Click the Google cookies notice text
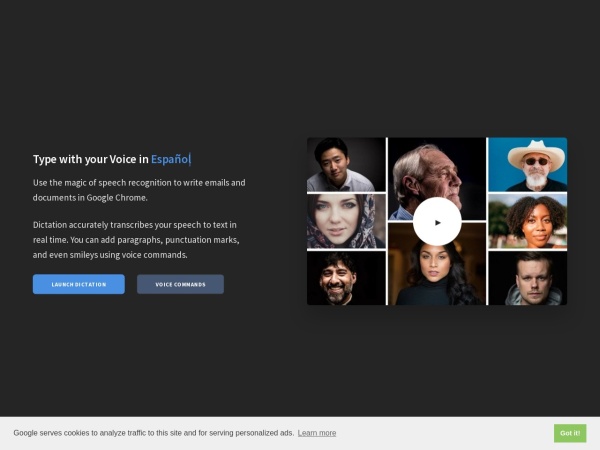600x450 pixels. (x=153, y=433)
